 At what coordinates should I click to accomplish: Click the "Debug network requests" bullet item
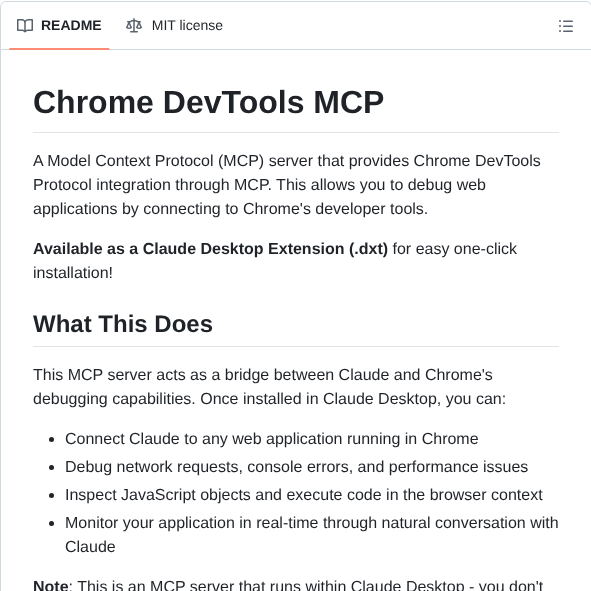tap(296, 467)
